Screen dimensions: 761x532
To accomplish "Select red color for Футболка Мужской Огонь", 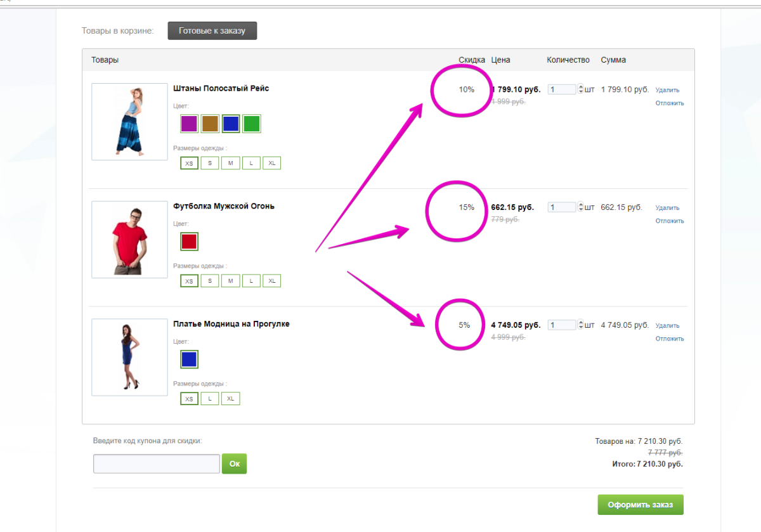I will click(x=189, y=242).
